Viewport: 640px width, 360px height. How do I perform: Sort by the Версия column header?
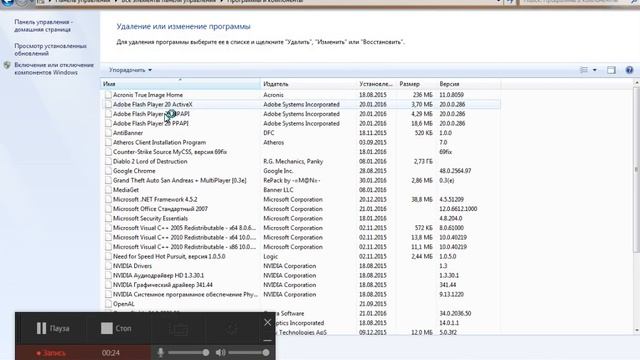pos(468,84)
